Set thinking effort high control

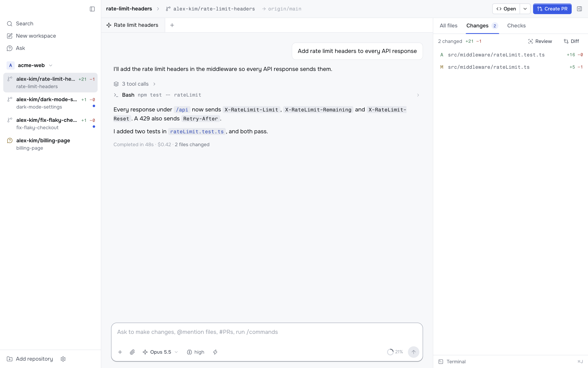[x=196, y=352]
